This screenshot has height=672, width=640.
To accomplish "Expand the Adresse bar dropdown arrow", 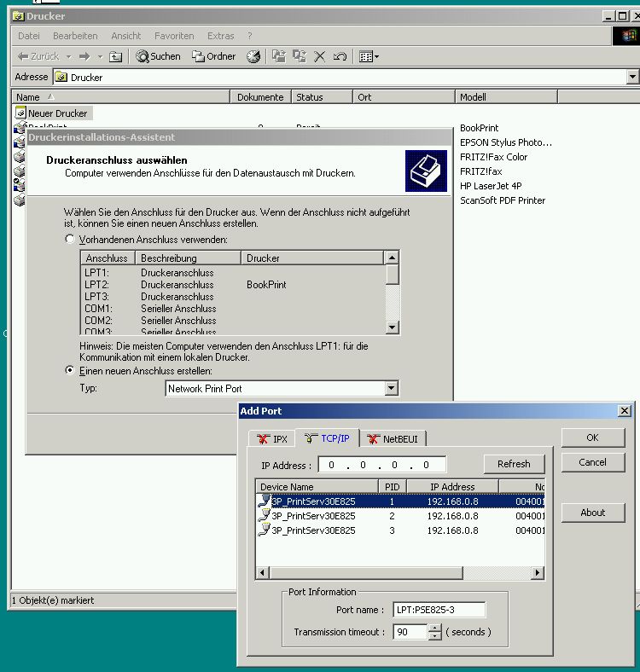I will click(x=632, y=77).
